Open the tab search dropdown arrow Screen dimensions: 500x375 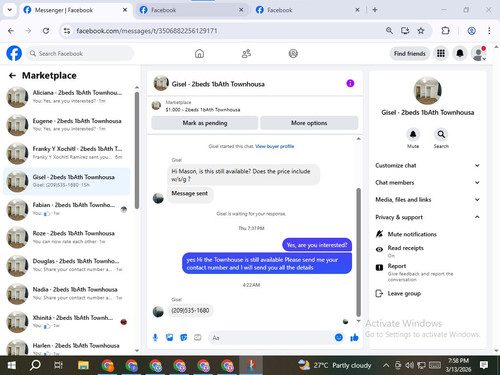coord(10,10)
